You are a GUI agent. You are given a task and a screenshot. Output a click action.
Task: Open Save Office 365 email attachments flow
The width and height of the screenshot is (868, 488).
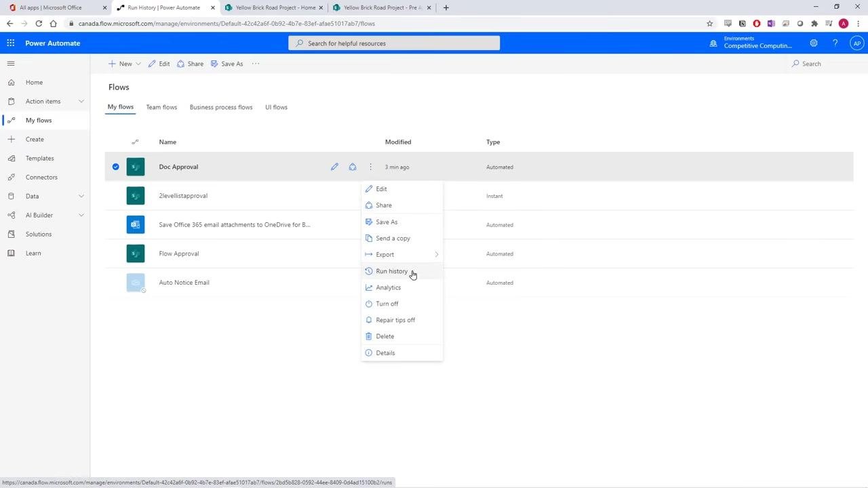(235, 225)
